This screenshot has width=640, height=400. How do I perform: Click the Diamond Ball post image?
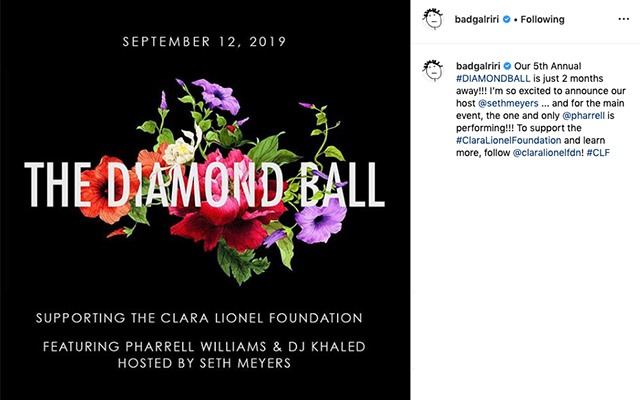pos(205,200)
